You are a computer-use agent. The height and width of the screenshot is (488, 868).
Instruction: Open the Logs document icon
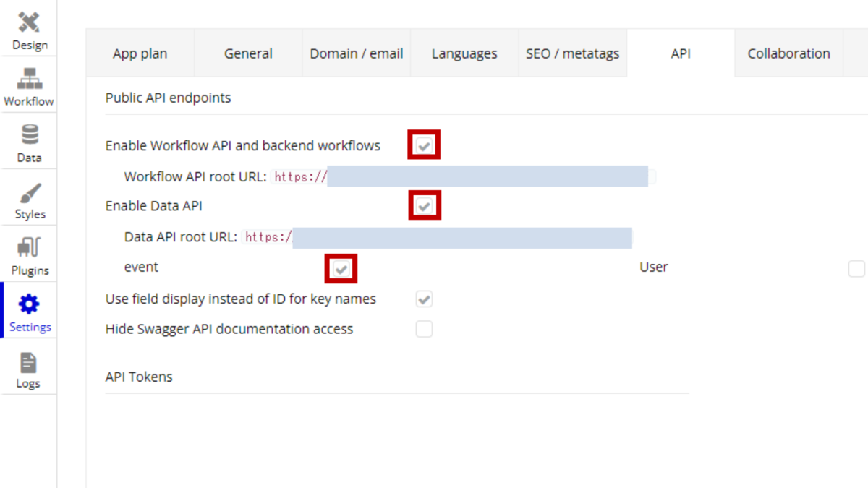29,362
